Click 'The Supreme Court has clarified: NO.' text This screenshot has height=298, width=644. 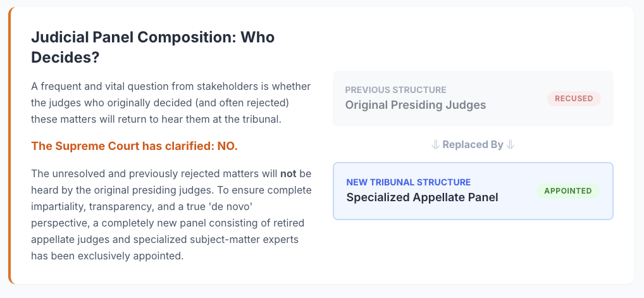click(134, 146)
